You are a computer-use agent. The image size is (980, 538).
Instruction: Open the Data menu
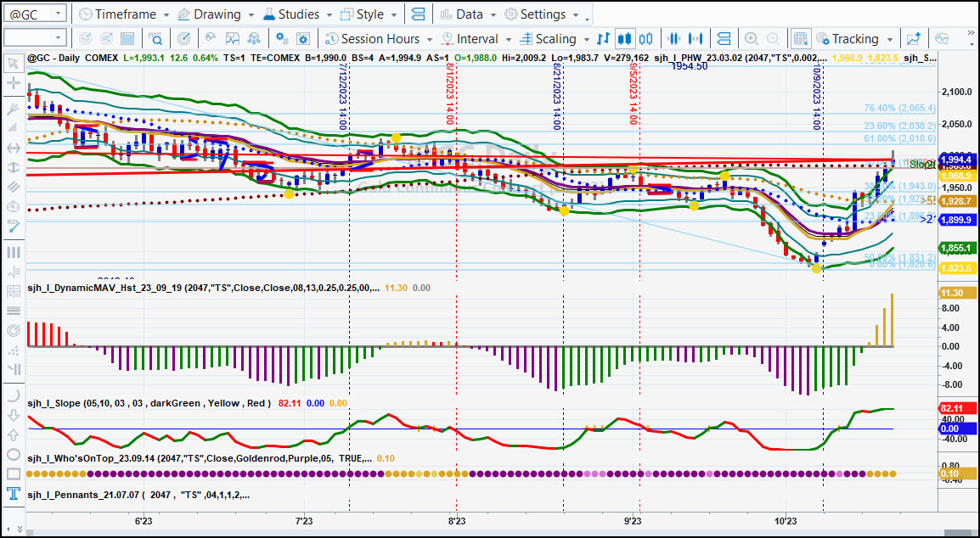tap(467, 14)
